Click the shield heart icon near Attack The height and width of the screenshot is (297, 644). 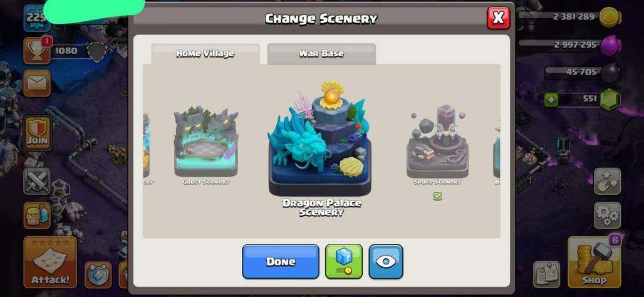[x=98, y=274]
